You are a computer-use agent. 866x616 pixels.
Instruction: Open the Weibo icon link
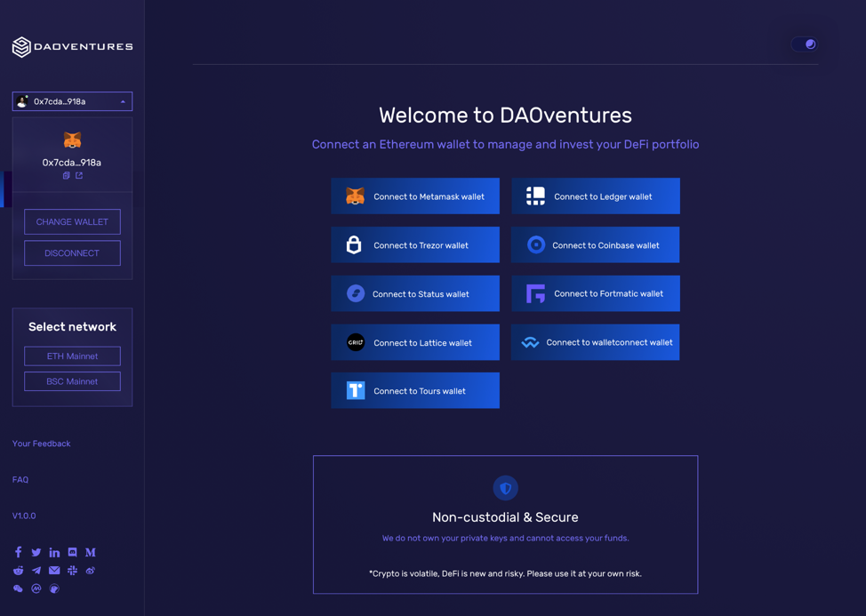click(x=91, y=570)
